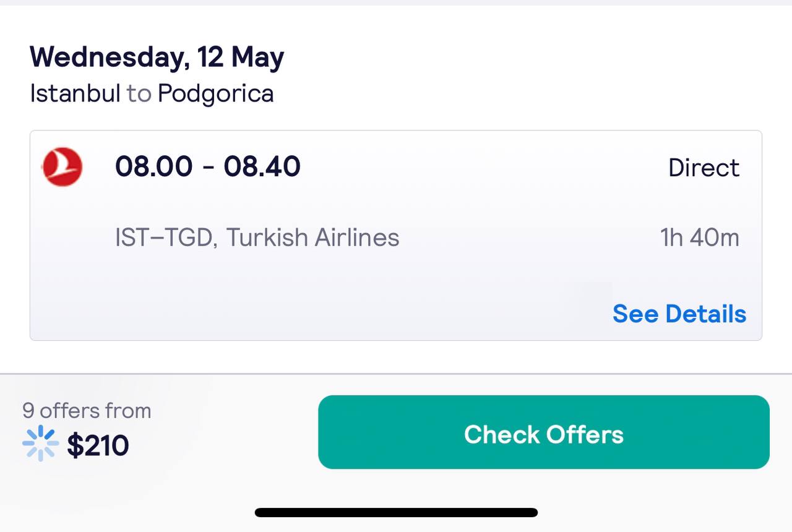Tap the Istanbul to Podgorica route subtitle
Screen dimensions: 792x532
(152, 93)
